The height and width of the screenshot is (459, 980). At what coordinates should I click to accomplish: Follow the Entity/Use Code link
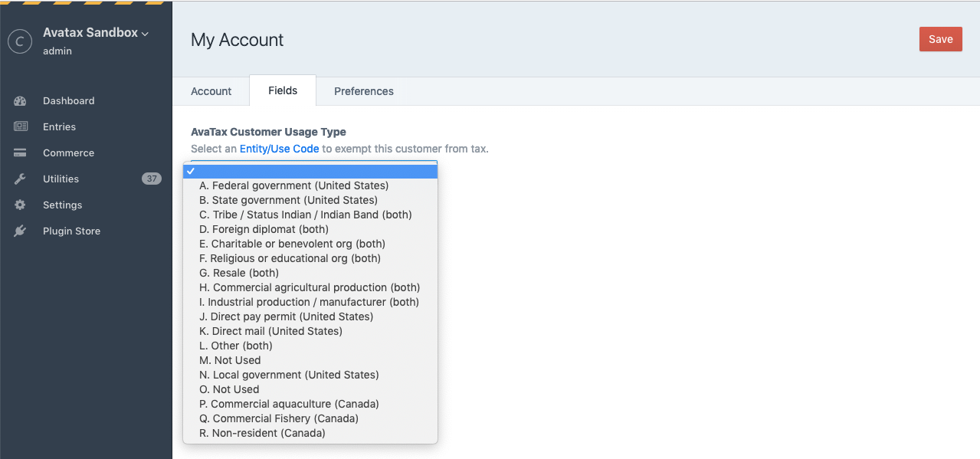point(279,149)
